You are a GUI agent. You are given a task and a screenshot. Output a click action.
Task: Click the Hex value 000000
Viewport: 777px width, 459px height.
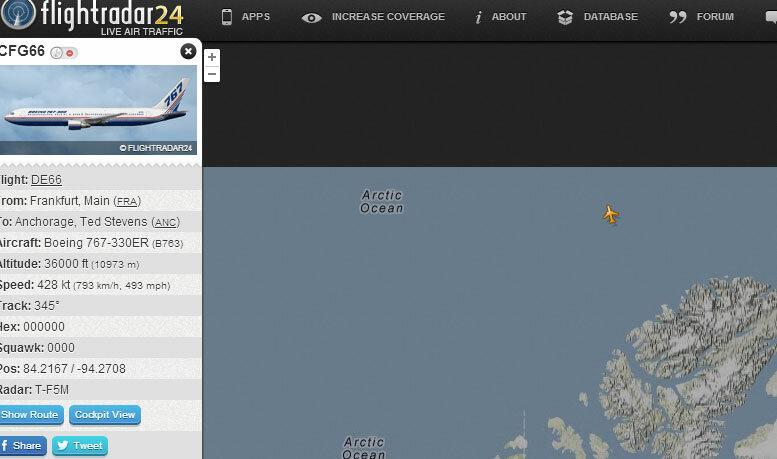pos(44,327)
